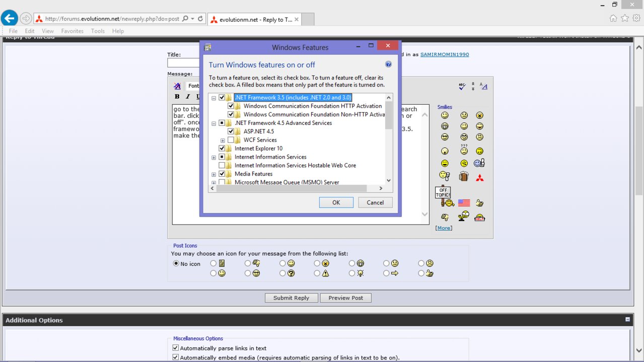Image resolution: width=644 pixels, height=362 pixels.
Task: Click the browser Back arrow button
Action: [9, 19]
